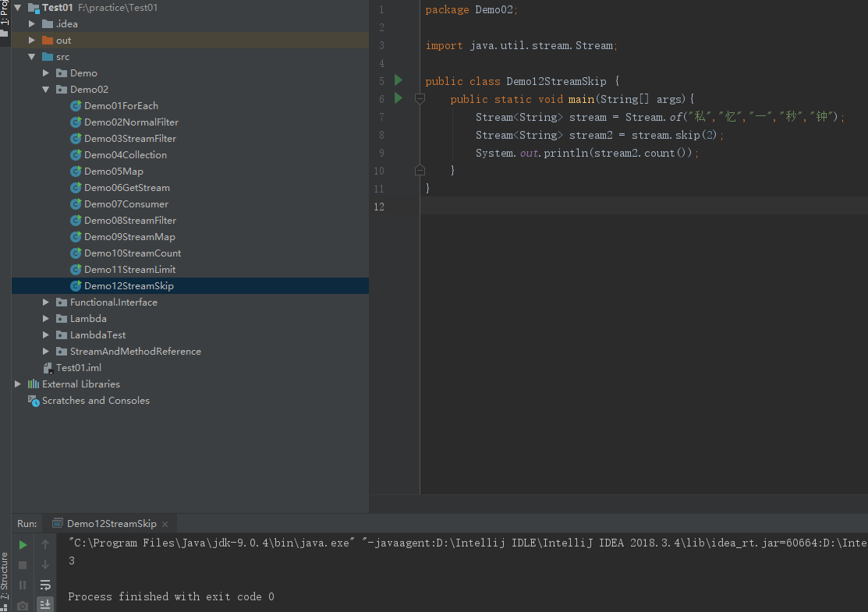Toggle scroll-to-end in the console
This screenshot has width=868, height=612.
click(44, 604)
